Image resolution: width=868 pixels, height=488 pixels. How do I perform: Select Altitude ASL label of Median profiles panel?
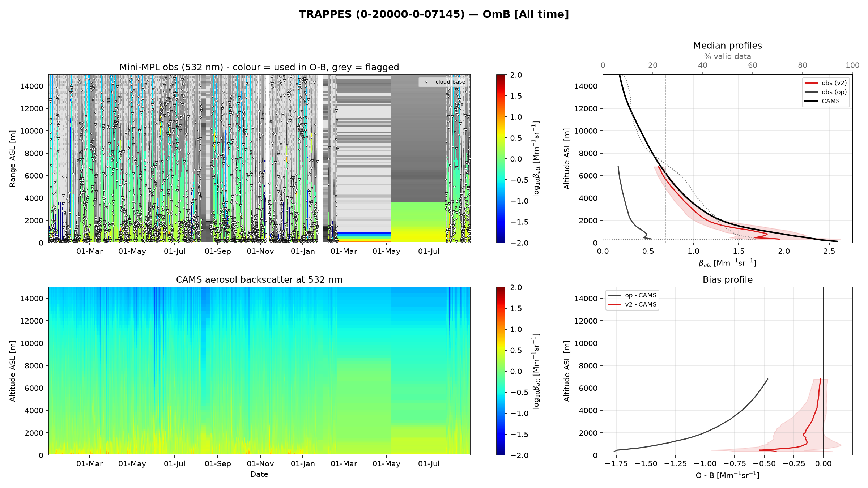click(567, 159)
